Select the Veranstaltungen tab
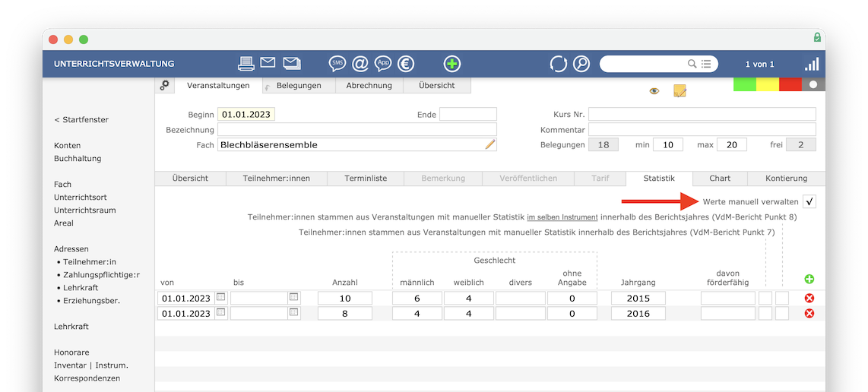The image size is (868, 392). point(218,85)
